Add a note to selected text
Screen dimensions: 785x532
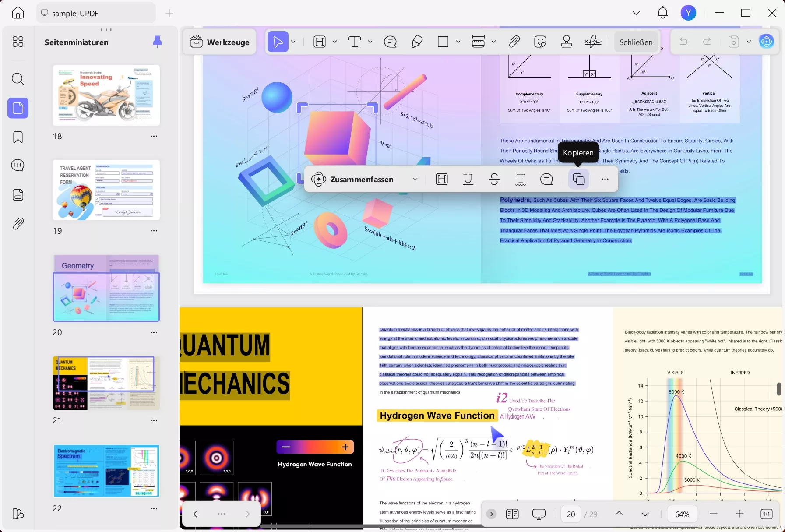[x=547, y=179]
